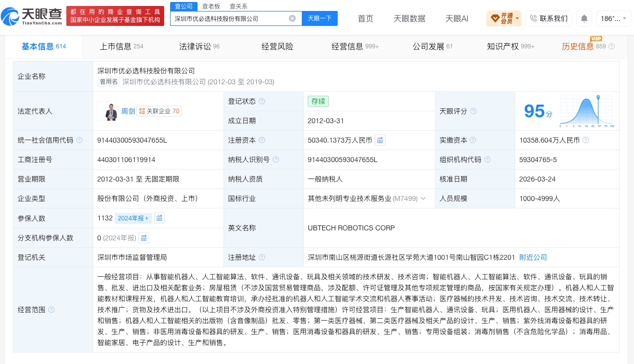Viewport: 634px width, 364px height.
Task: Click the red promotional banner
Action: click(115, 16)
